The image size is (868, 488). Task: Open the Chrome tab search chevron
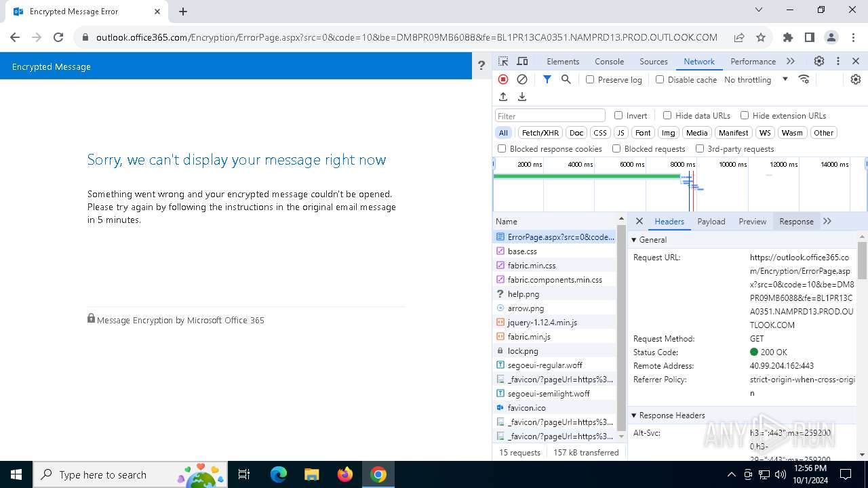pyautogui.click(x=759, y=10)
